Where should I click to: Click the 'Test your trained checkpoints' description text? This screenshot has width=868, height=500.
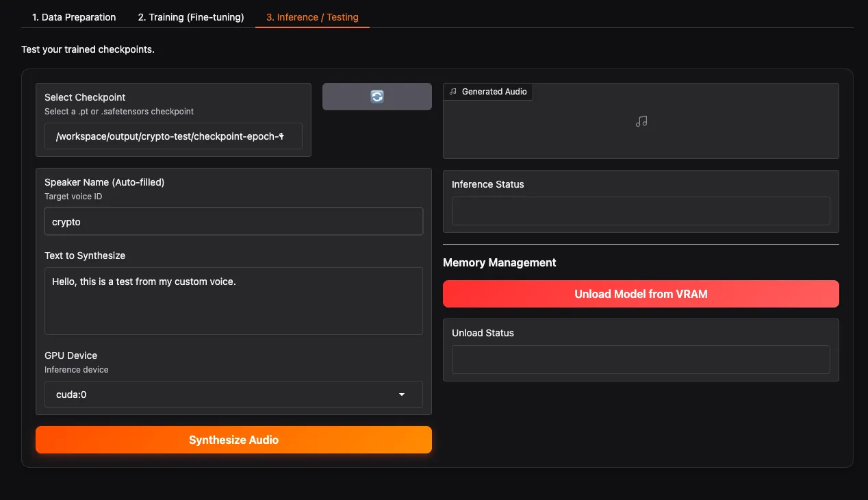point(88,49)
